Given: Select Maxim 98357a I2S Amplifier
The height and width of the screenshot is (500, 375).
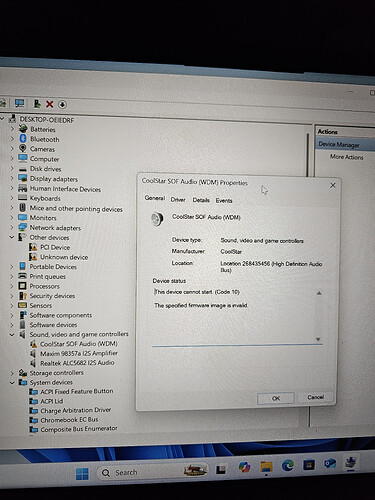Looking at the screenshot, I should tap(79, 353).
